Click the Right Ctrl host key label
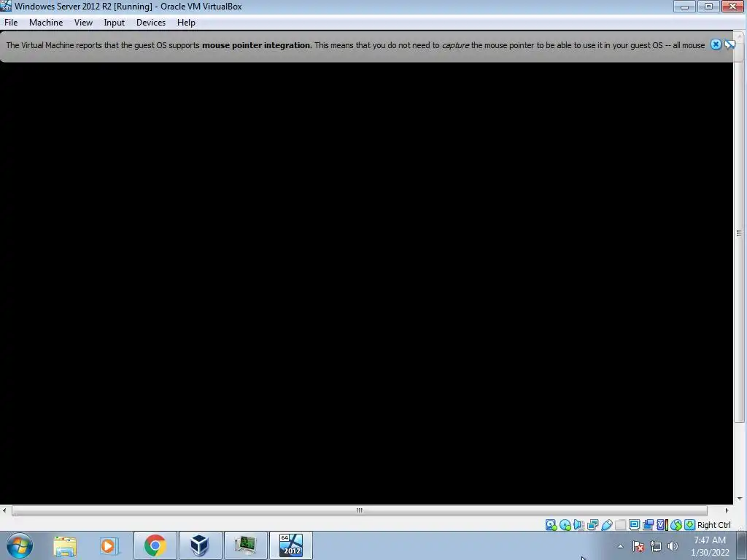Viewport: 747px width, 560px height. [x=713, y=525]
